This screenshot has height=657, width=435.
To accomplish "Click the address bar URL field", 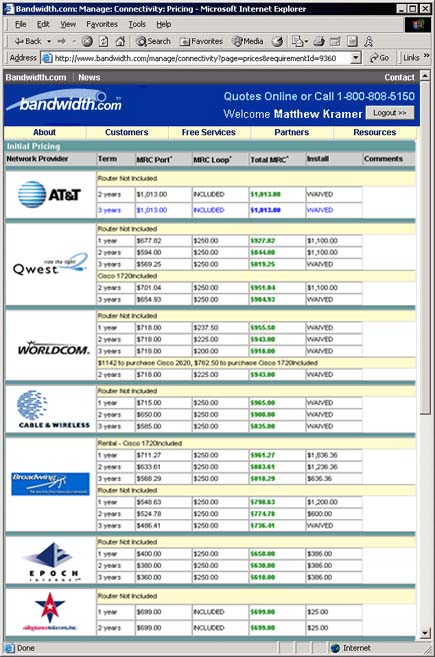I will click(201, 58).
